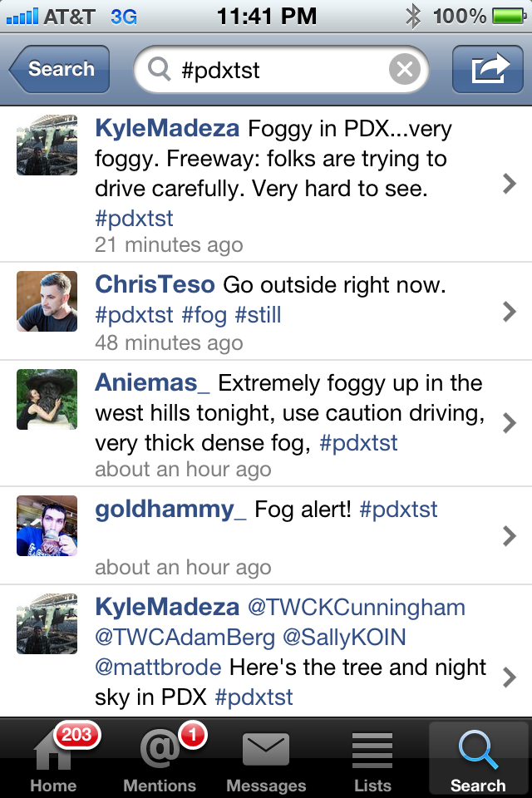This screenshot has width=532, height=798.
Task: Tap ChrisTeso's profile picture
Action: pyautogui.click(x=47, y=302)
